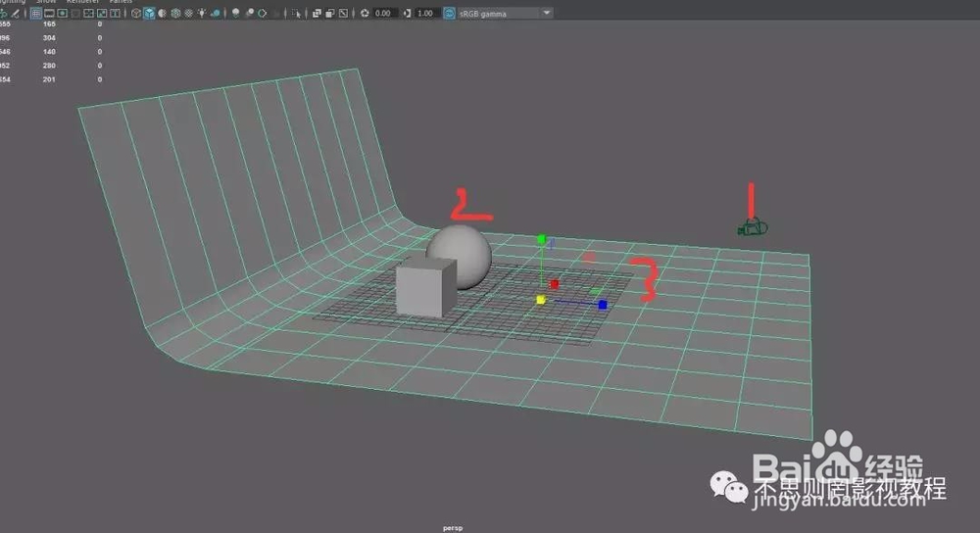Toggle X-ray joints icon
The width and height of the screenshot is (980, 533).
(x=343, y=13)
